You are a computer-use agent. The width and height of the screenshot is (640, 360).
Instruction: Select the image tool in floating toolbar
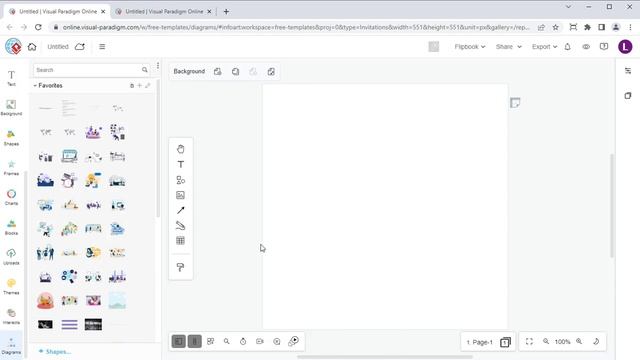180,195
